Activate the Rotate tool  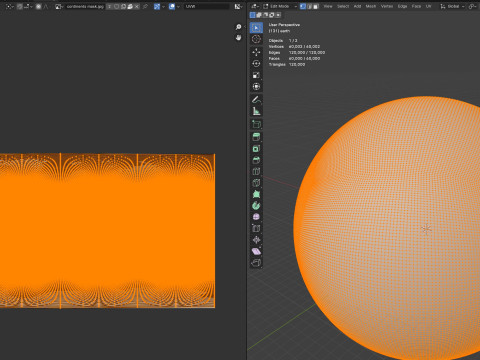(256, 64)
